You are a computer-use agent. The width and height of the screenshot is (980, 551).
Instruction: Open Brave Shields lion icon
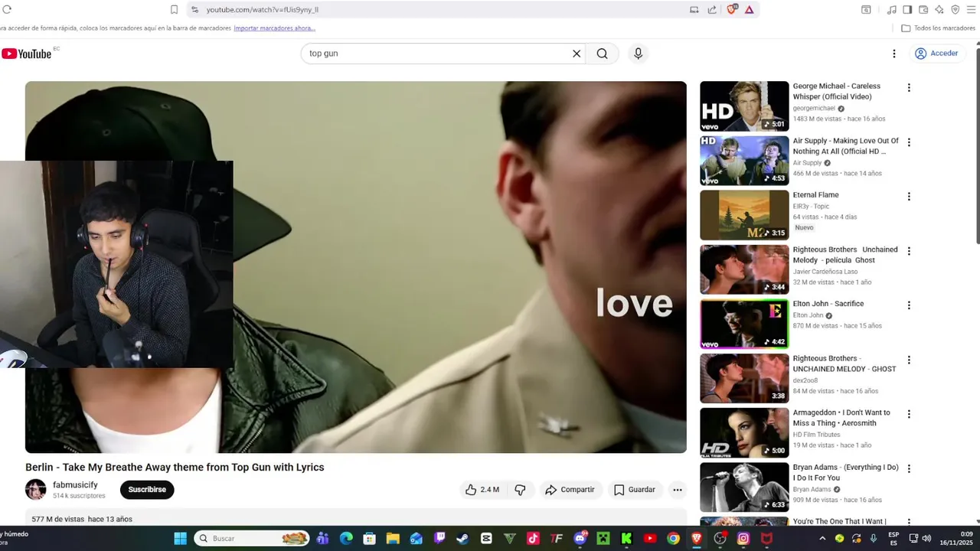(x=732, y=9)
